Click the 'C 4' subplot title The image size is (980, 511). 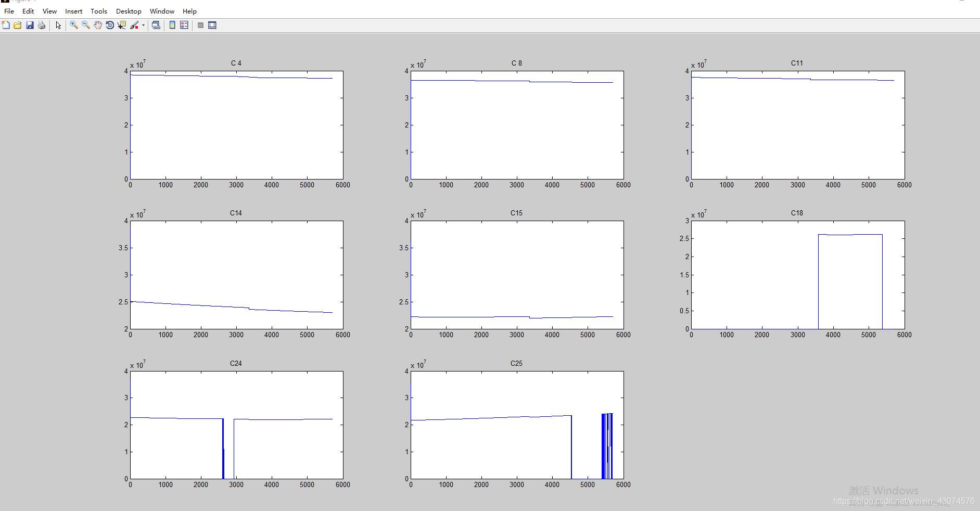(x=236, y=63)
